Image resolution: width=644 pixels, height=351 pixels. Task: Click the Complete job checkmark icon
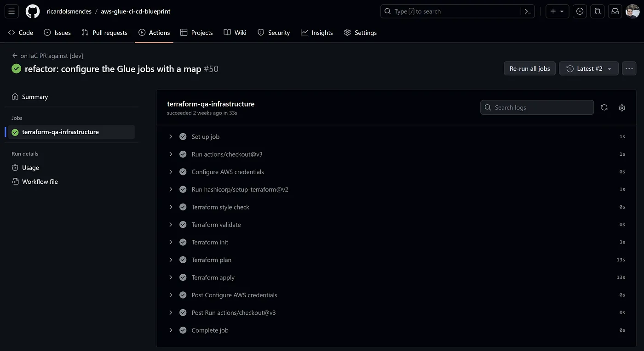click(x=183, y=330)
